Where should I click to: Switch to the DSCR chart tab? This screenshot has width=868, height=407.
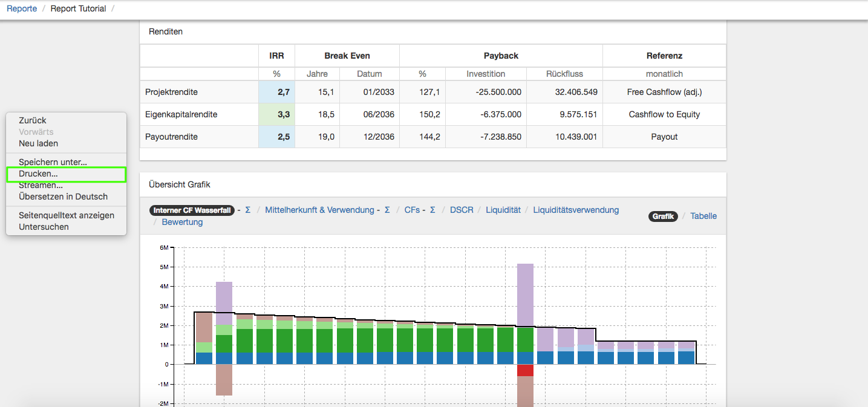click(x=462, y=210)
